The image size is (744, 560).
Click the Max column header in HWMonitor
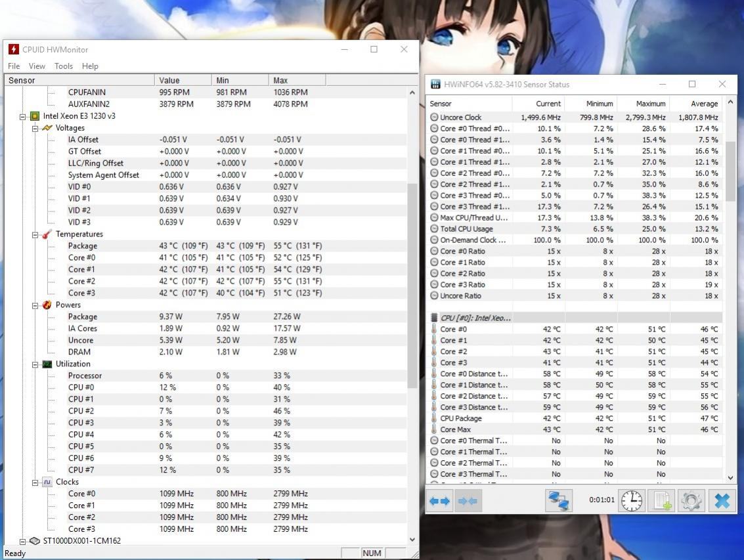297,80
